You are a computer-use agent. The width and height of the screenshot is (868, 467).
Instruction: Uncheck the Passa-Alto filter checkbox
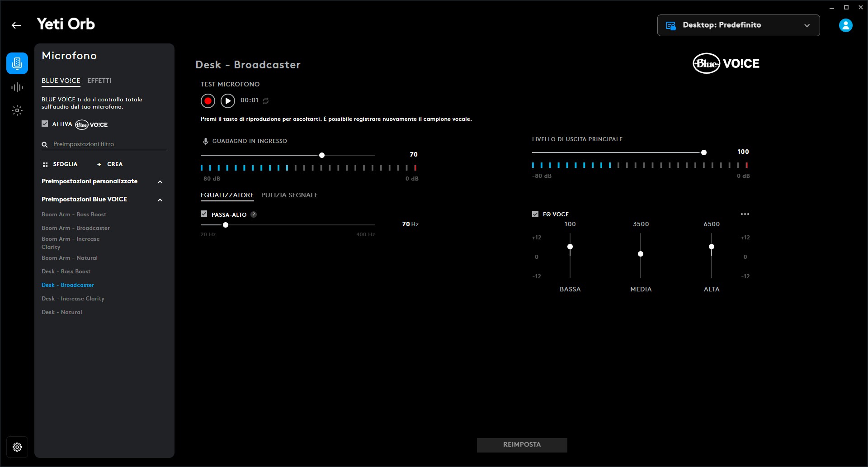tap(204, 214)
